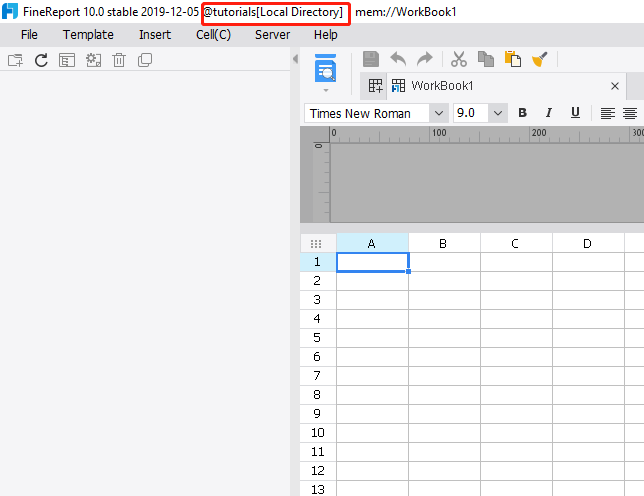Viewport: 644px width, 496px height.
Task: Paste clipboard content
Action: pos(513,59)
